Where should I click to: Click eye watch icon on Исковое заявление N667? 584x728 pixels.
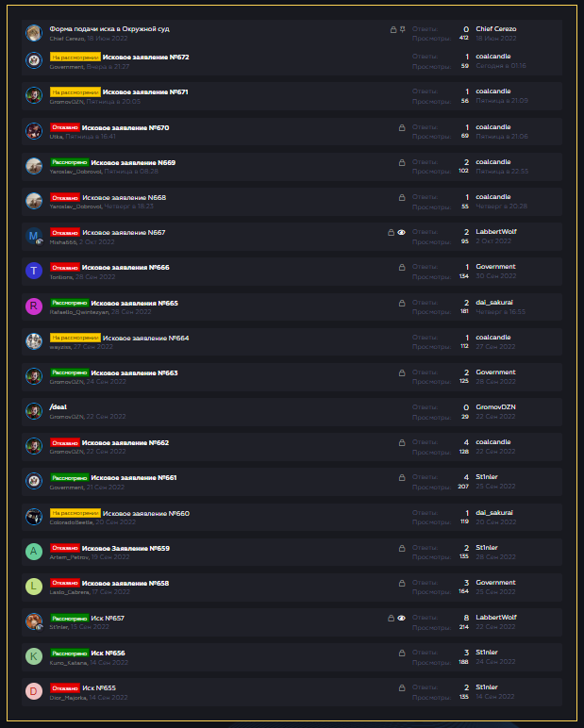(401, 232)
